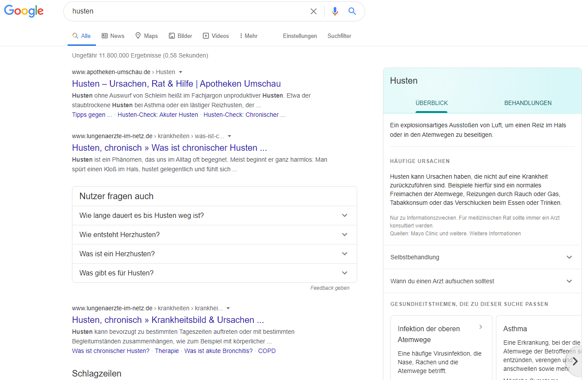
Task: Click inside the search input field
Action: click(188, 11)
